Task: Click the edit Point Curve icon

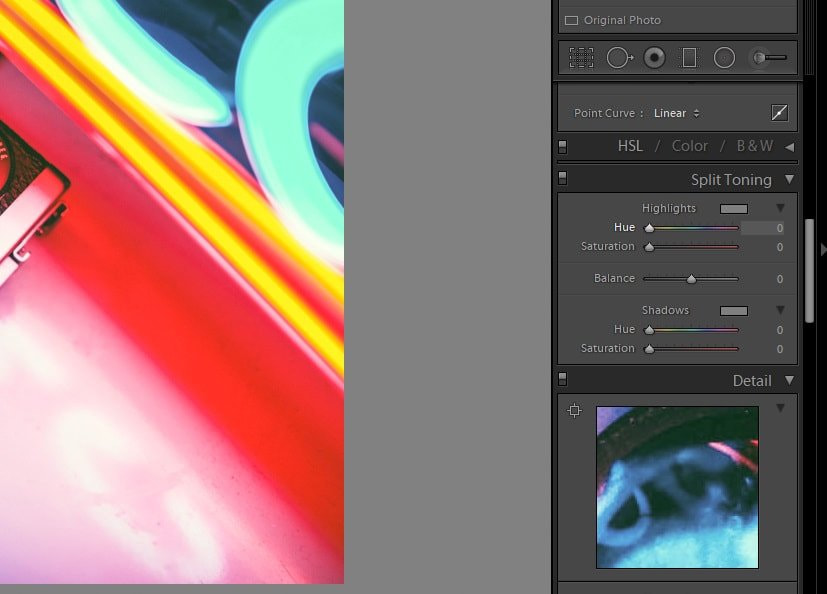Action: (779, 112)
